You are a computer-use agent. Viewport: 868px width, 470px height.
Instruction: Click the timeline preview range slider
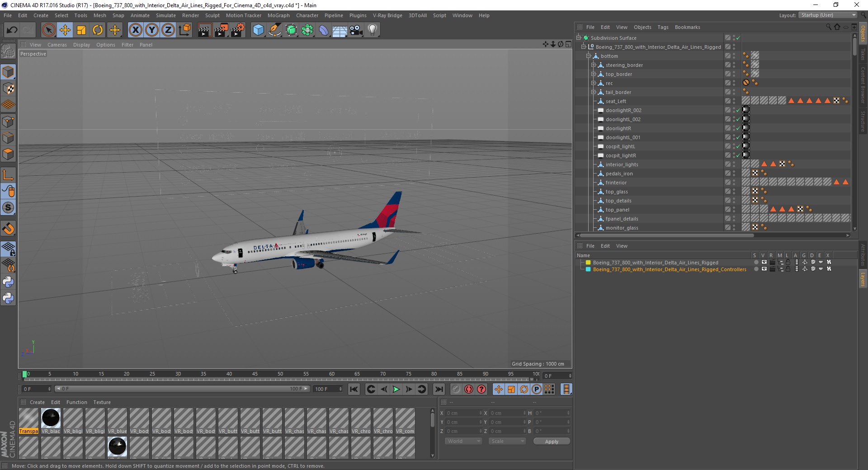[x=182, y=389]
